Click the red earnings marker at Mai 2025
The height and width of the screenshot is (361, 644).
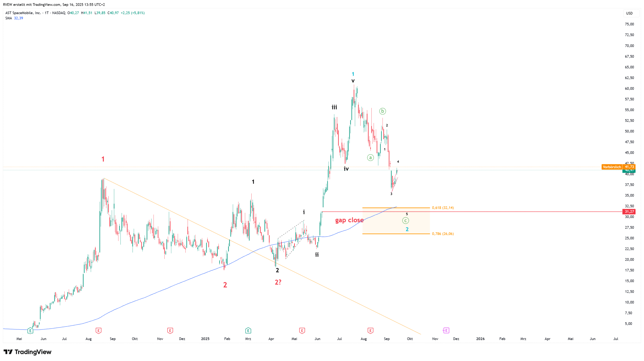(x=302, y=330)
